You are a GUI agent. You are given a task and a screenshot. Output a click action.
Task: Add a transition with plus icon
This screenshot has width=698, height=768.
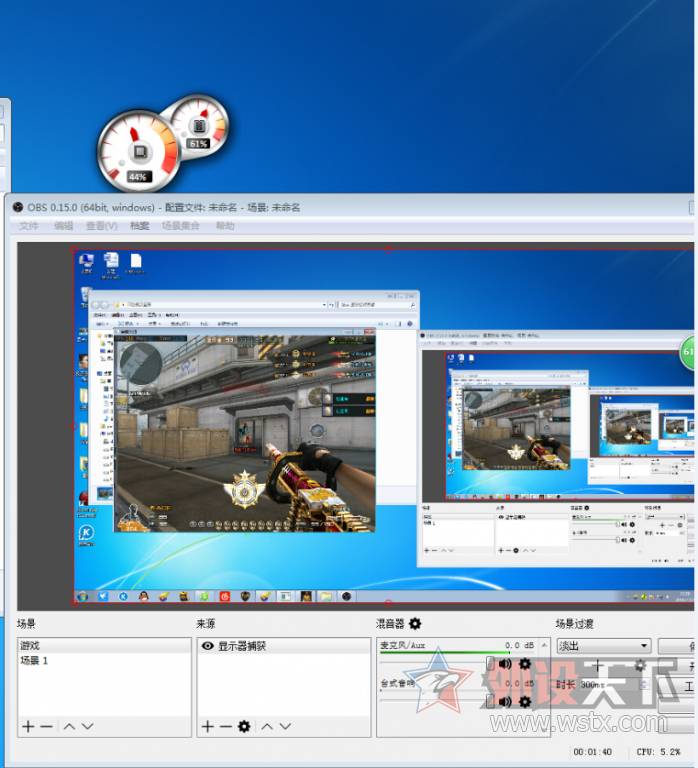[x=598, y=665]
